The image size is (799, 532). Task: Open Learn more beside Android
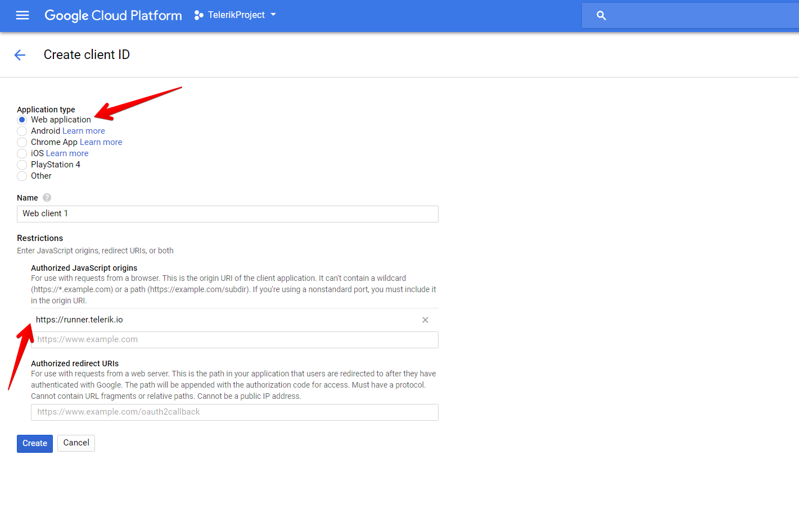pyautogui.click(x=83, y=130)
